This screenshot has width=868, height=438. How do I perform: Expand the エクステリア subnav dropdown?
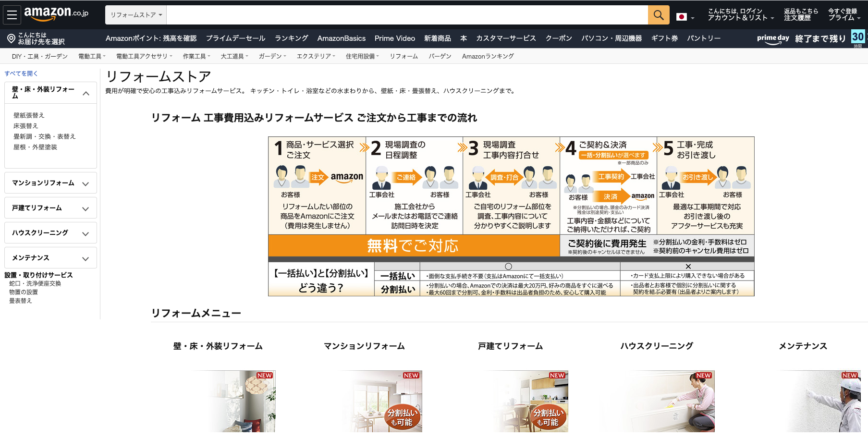pyautogui.click(x=316, y=56)
